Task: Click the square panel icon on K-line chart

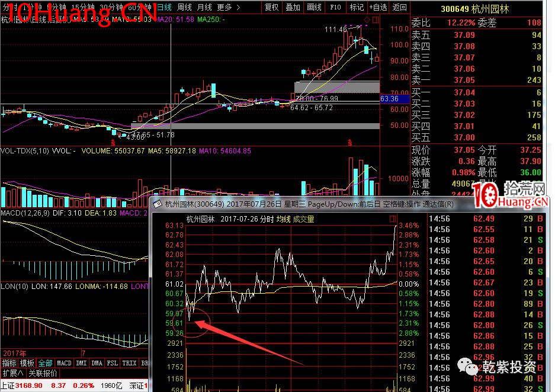Action: point(375,20)
